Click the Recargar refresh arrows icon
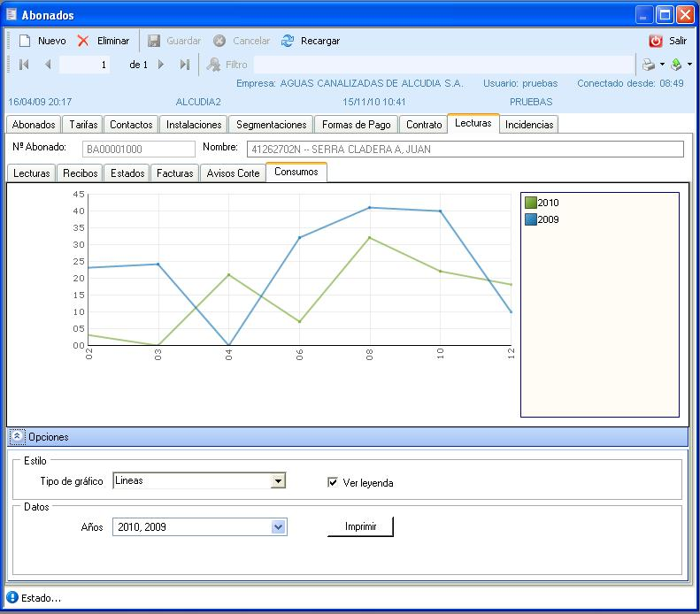700x614 pixels. pos(288,41)
